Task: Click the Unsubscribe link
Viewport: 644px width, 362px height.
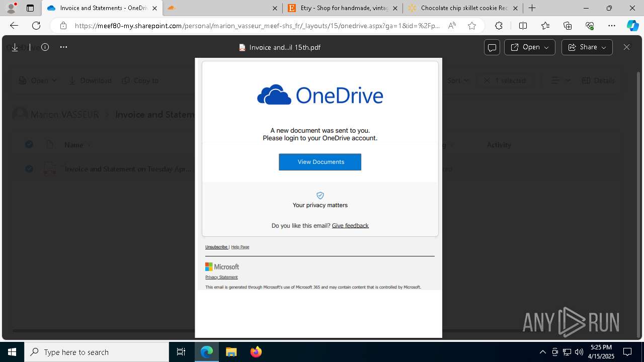Action: [216, 247]
